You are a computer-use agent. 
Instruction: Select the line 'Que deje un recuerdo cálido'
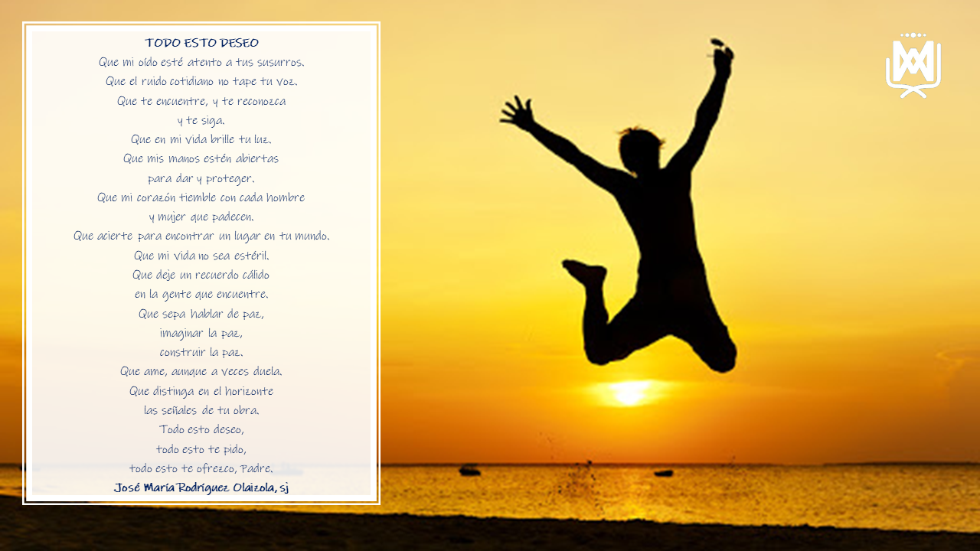coord(201,275)
